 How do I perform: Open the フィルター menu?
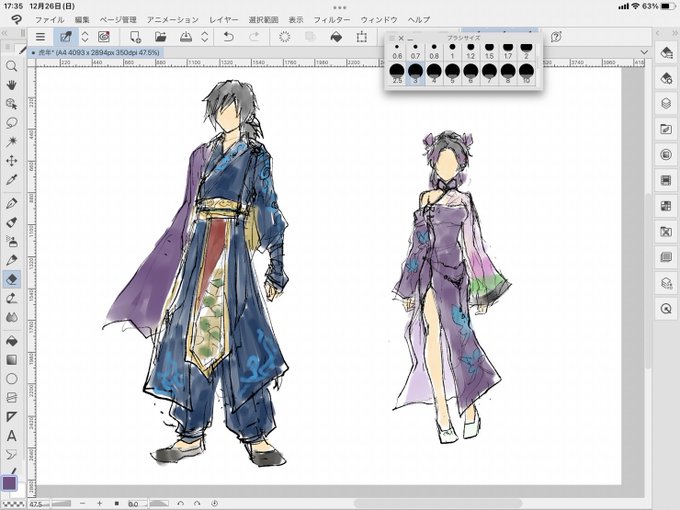click(332, 20)
